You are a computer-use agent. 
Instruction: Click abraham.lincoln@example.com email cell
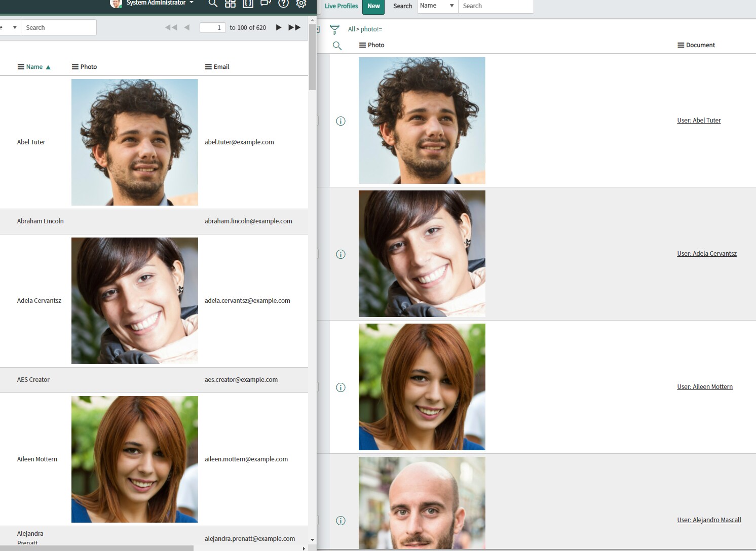(x=248, y=221)
